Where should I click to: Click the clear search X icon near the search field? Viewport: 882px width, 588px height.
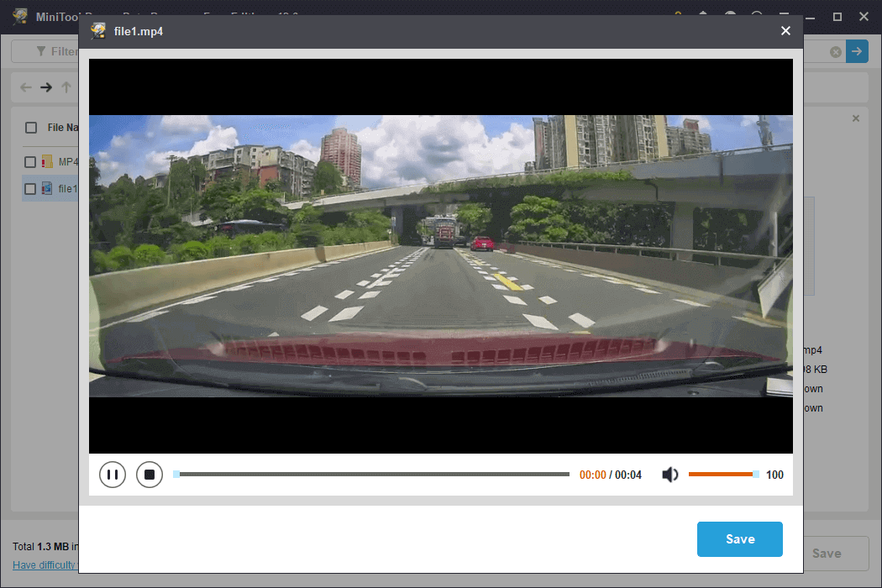click(x=835, y=51)
